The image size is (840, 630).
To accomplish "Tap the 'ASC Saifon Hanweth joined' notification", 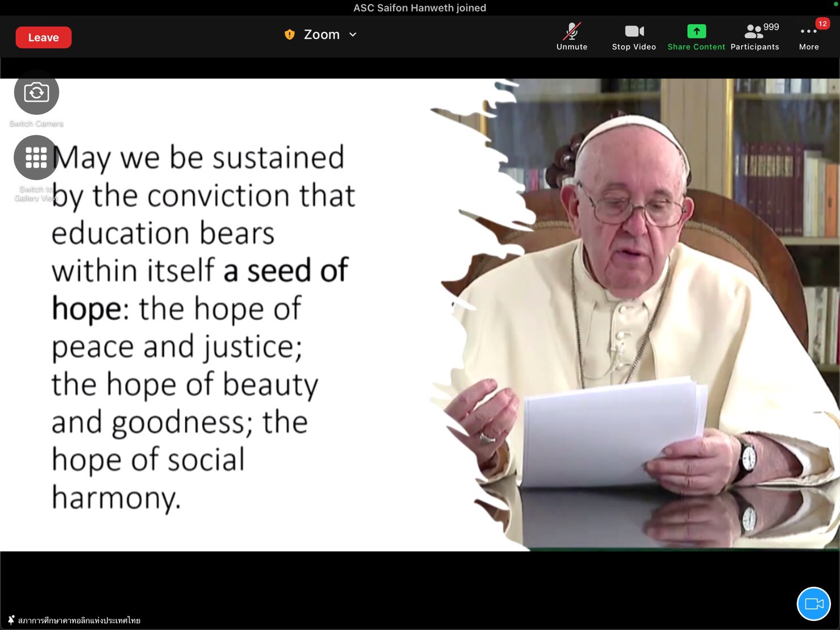I will [420, 8].
